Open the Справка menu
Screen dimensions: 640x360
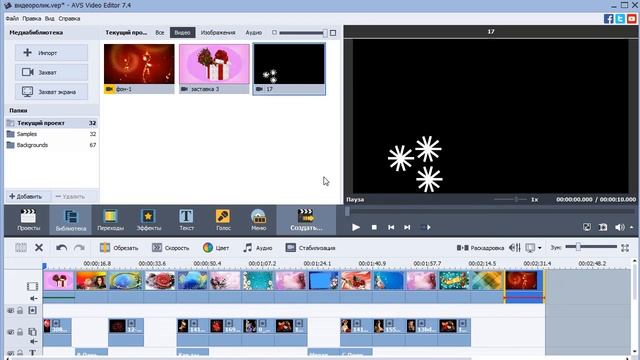(69, 19)
